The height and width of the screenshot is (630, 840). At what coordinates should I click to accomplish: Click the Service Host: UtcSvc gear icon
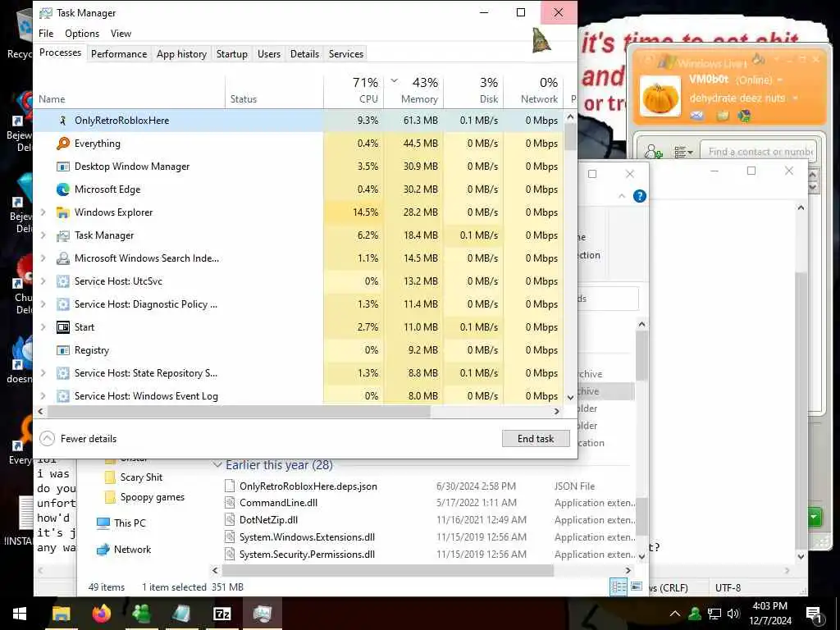(x=62, y=282)
